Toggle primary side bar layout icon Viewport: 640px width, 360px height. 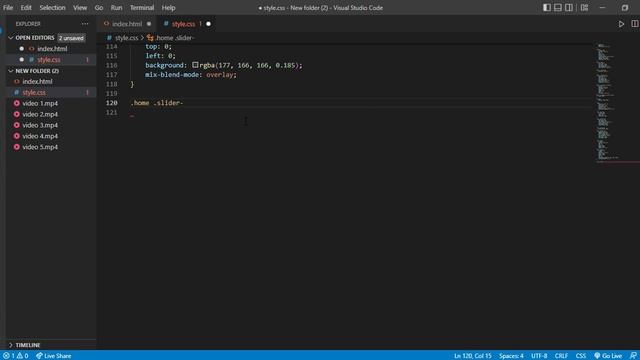547,8
